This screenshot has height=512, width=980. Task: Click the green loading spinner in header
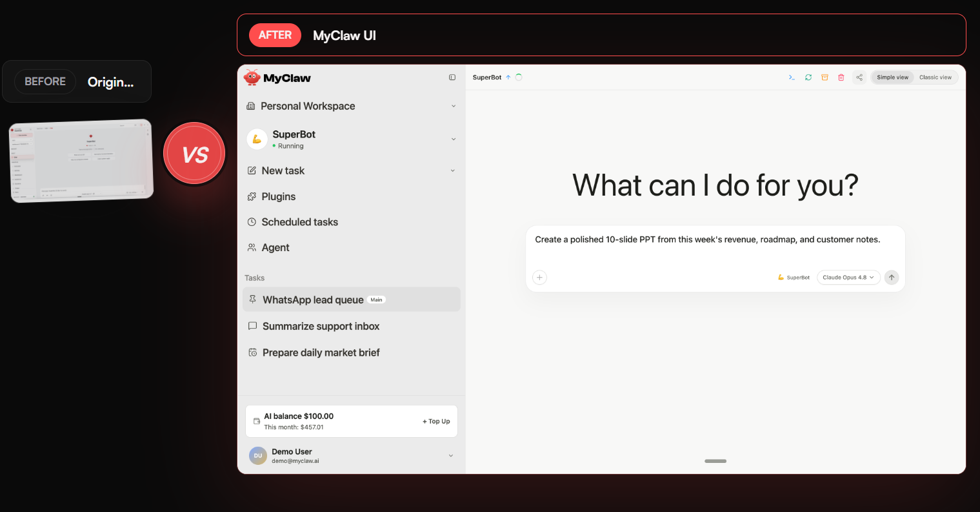pyautogui.click(x=519, y=77)
